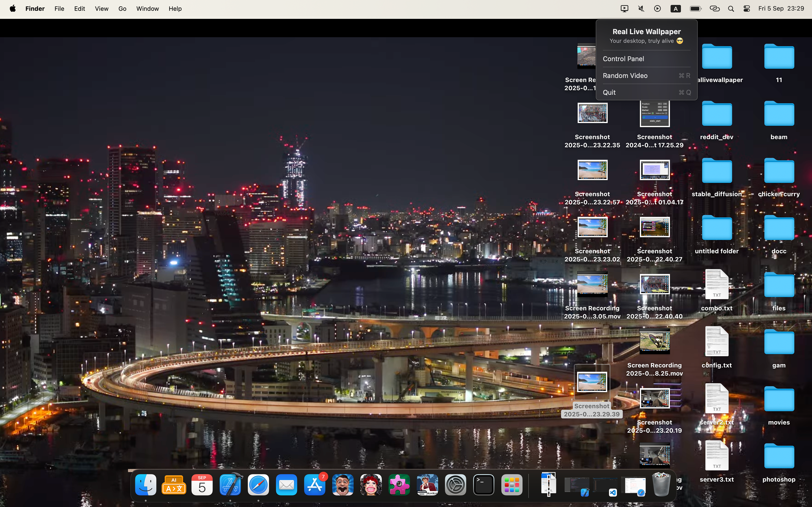812x507 pixels.
Task: Open Xcode from the Dock
Action: pos(230,484)
